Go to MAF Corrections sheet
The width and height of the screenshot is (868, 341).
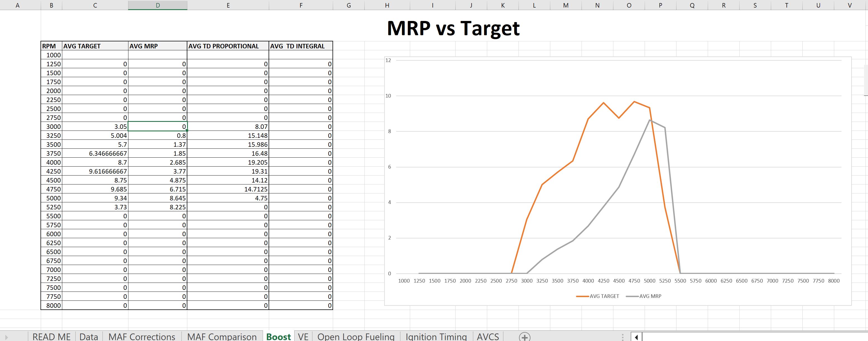tap(142, 337)
